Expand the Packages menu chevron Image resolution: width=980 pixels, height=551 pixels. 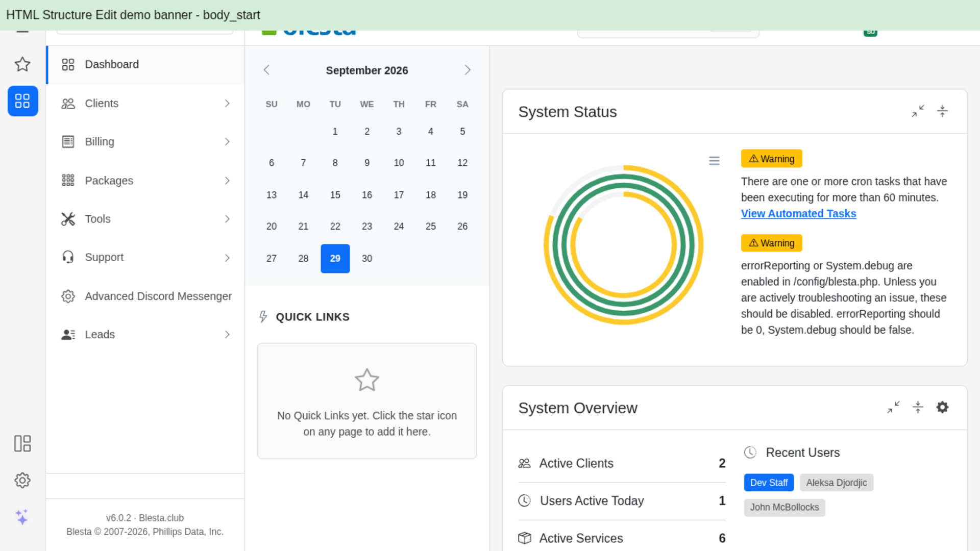point(227,181)
